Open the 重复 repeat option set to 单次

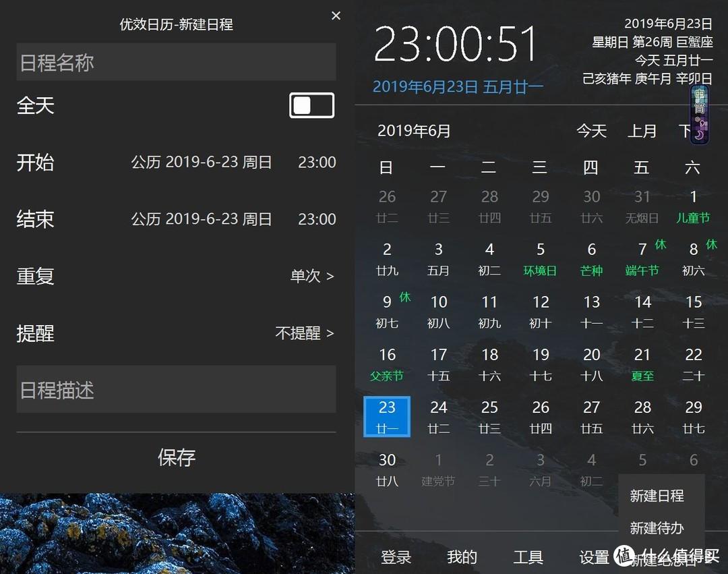point(307,276)
